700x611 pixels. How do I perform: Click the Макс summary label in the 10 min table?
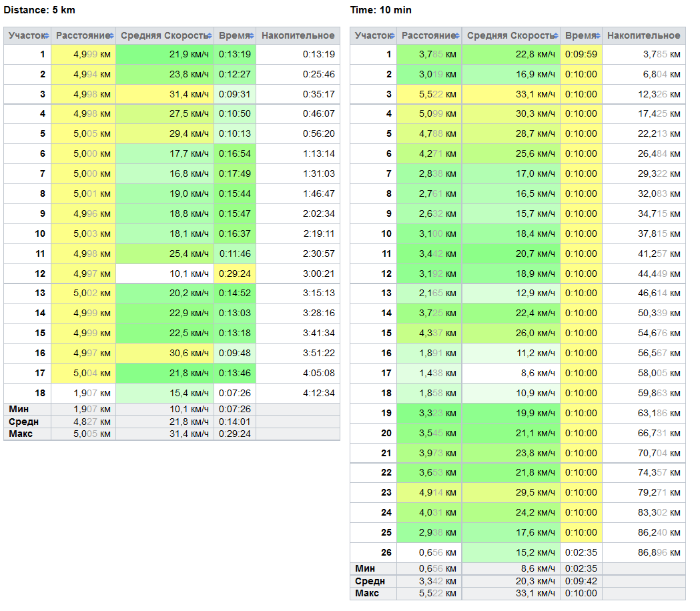pyautogui.click(x=366, y=594)
